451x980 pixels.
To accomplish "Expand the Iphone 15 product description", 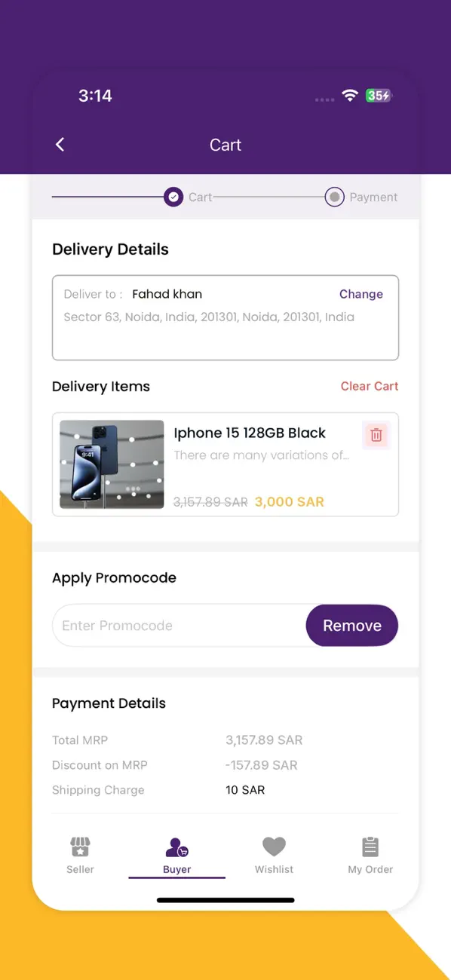I will tap(262, 455).
